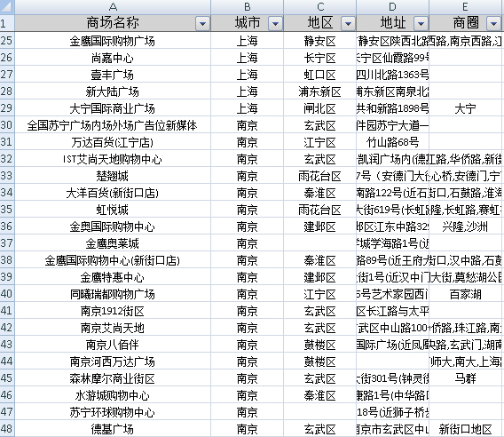
Task: Select row 30 header
Action: (7, 125)
